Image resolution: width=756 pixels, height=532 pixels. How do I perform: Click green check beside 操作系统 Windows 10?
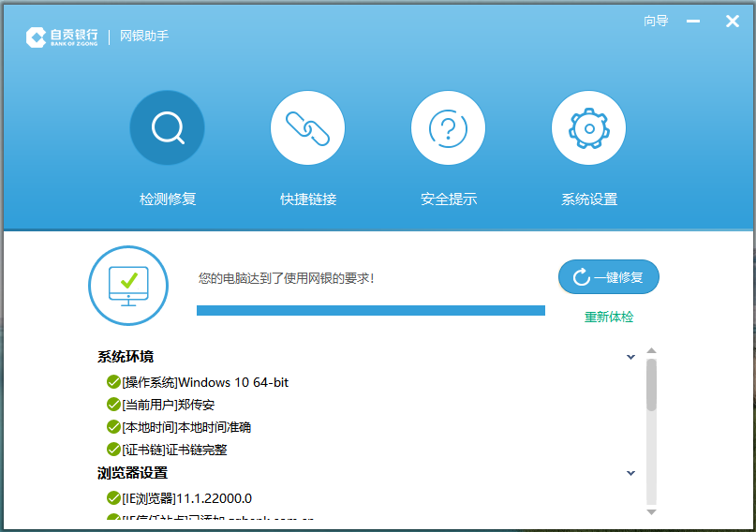pos(113,382)
